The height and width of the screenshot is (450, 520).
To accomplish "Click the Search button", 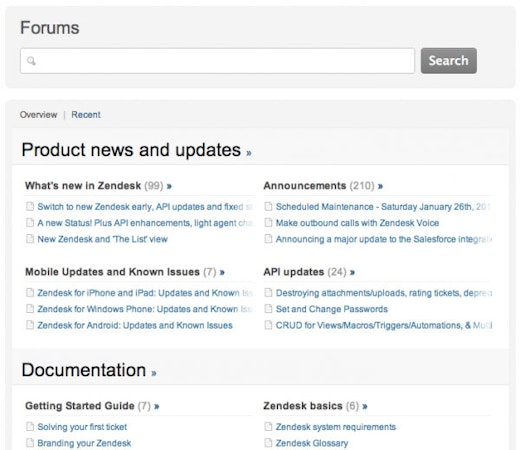I will click(x=449, y=61).
